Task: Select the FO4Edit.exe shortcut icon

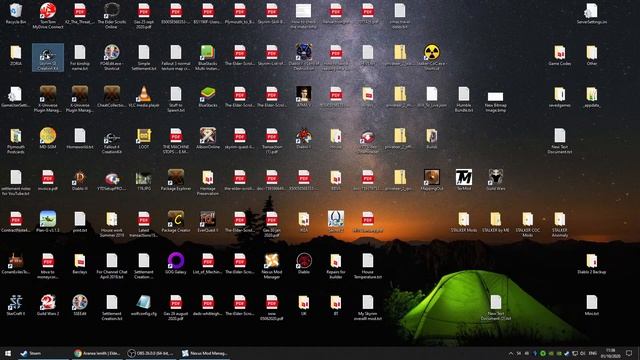Action: (111, 58)
